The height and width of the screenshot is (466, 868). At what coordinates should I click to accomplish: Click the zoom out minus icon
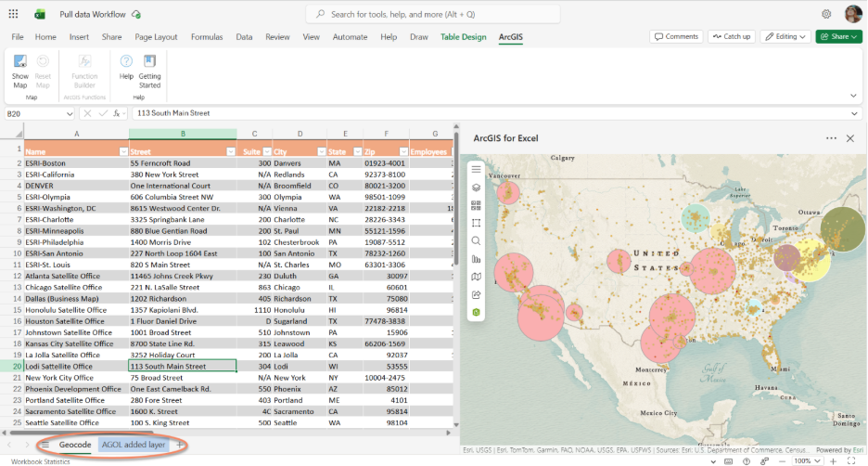[782, 461]
